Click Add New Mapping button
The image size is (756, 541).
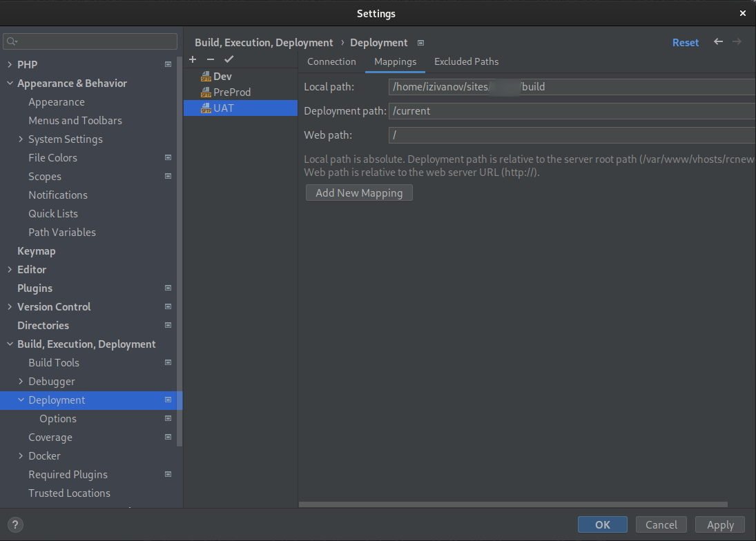click(x=359, y=193)
